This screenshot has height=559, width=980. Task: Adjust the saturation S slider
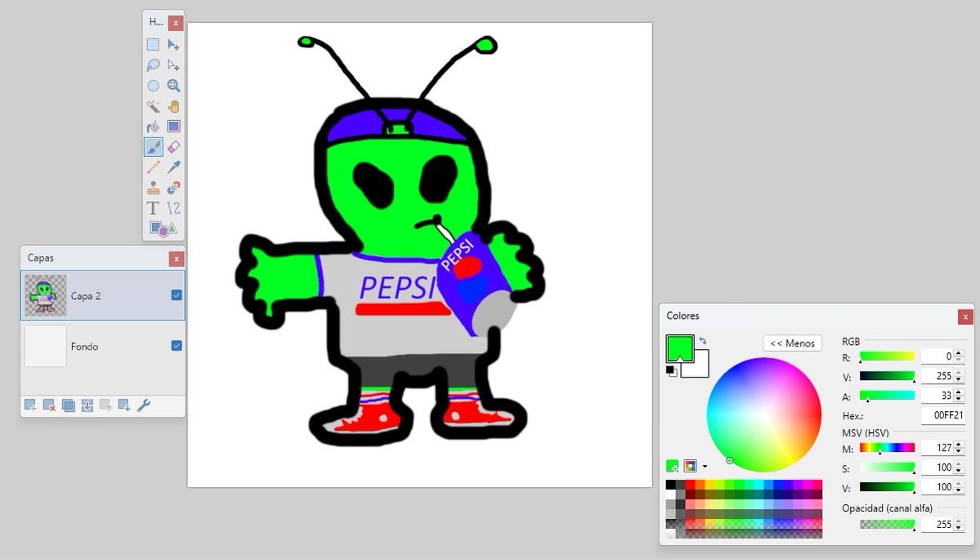pyautogui.click(x=887, y=467)
